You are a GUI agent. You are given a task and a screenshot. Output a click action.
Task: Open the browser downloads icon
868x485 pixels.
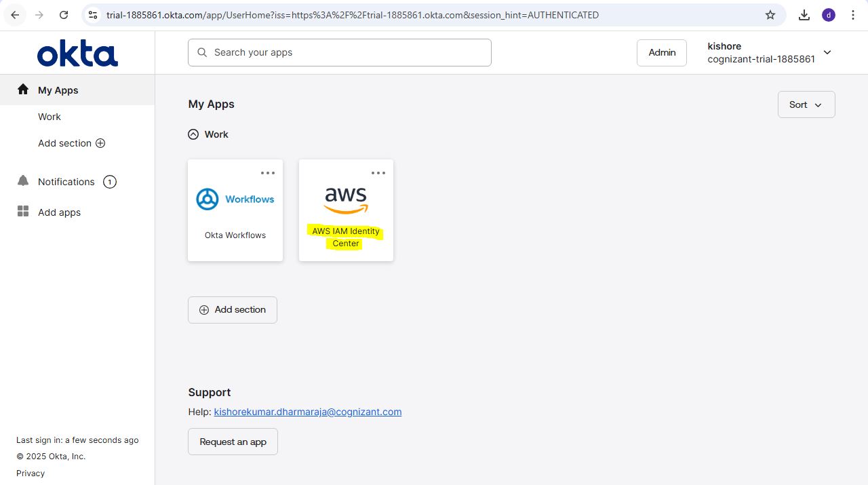tap(804, 15)
